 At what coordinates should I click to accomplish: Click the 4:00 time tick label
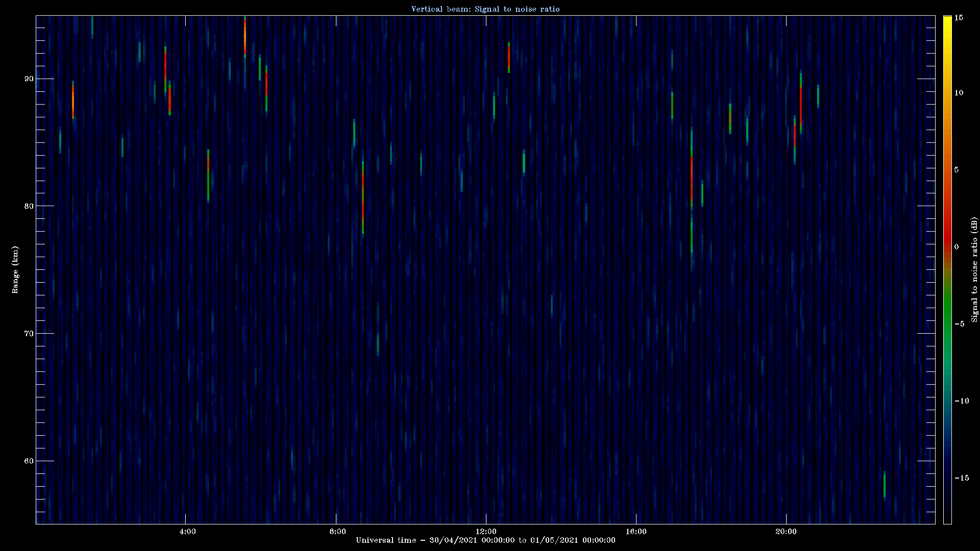pos(187,532)
